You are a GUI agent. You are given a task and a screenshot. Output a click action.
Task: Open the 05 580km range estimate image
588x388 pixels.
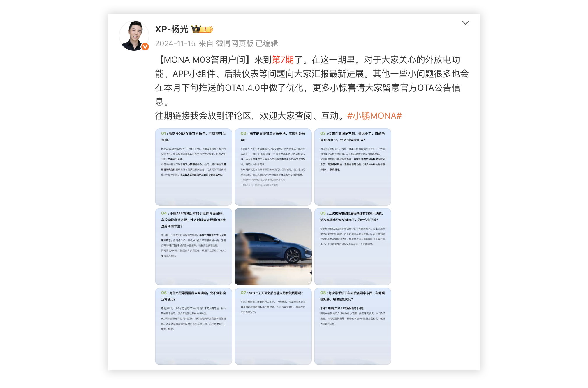tap(353, 247)
